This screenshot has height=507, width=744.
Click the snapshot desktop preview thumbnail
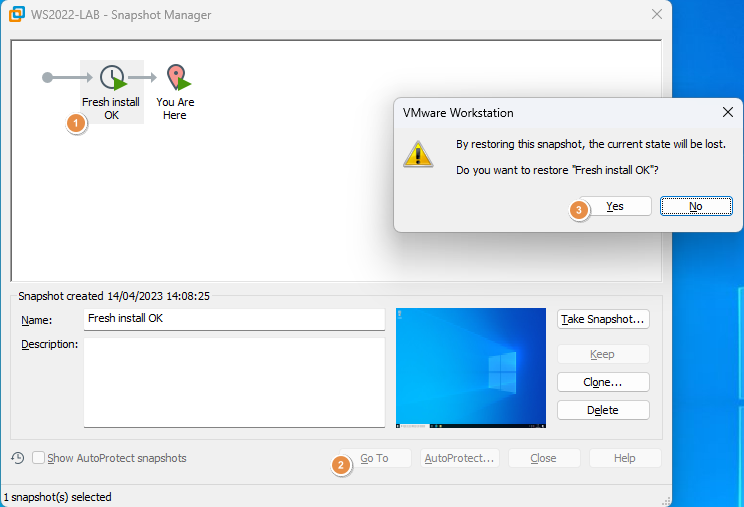[471, 368]
